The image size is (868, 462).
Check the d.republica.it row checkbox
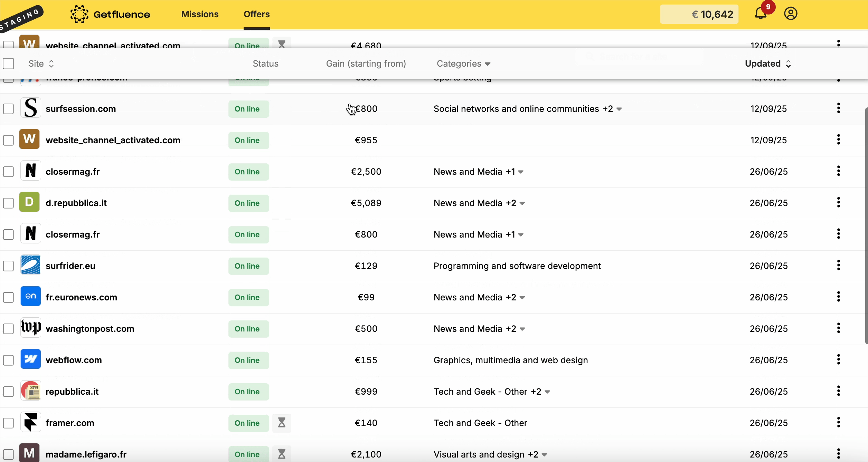point(8,203)
